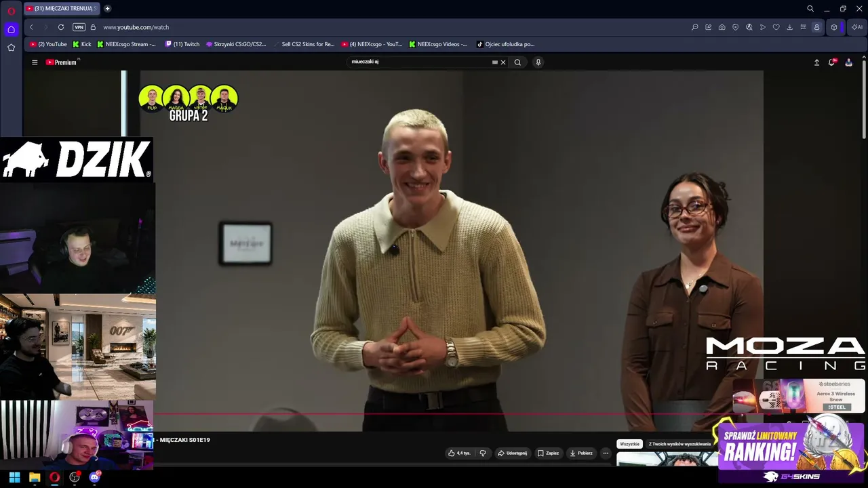Open (4) NEEXcsgo YouTube bookmark

(x=372, y=44)
